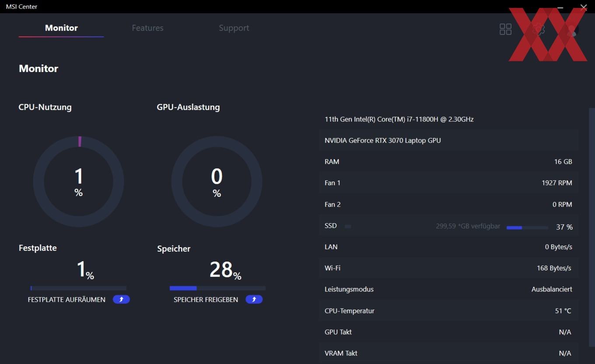Click the Wi-Fi 168 Bytes/s value
The width and height of the screenshot is (595, 364).
[554, 268]
